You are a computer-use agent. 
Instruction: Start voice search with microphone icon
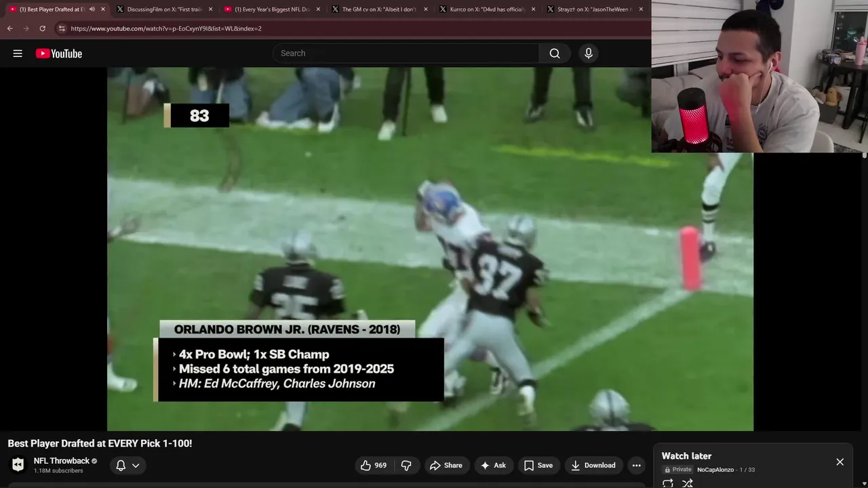pyautogui.click(x=589, y=54)
